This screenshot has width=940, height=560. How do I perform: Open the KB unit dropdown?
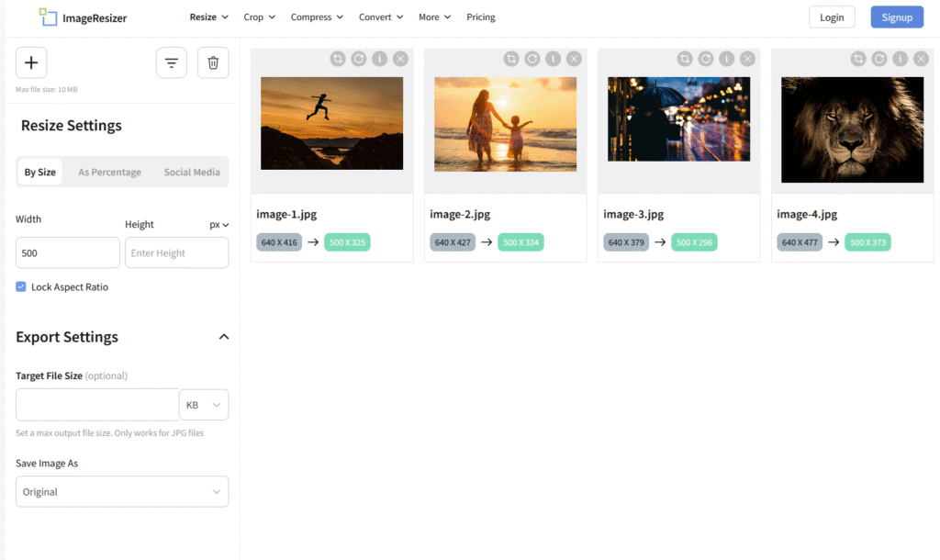coord(204,405)
